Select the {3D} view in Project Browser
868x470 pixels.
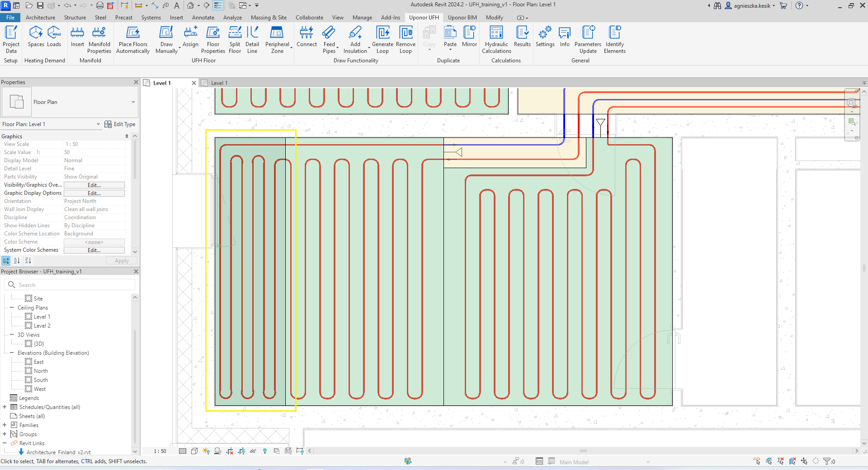tap(39, 344)
